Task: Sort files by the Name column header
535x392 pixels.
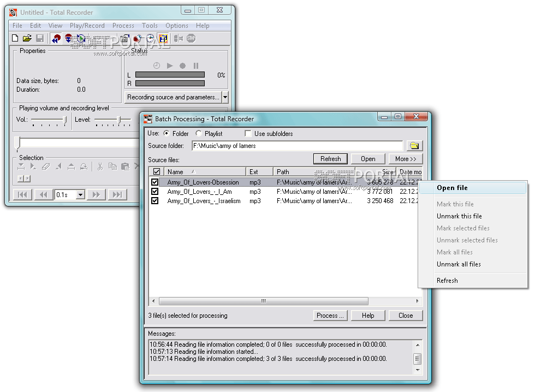Action: click(205, 171)
